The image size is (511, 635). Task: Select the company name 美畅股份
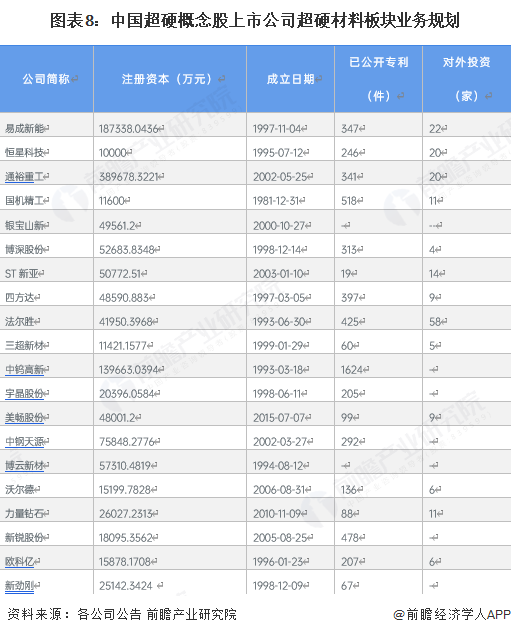pos(24,418)
